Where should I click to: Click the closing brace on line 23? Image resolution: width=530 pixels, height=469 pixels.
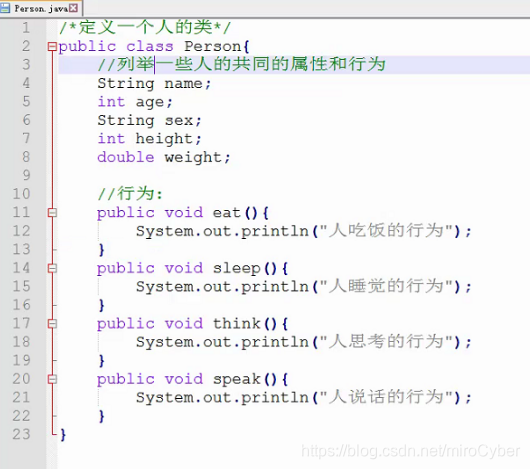(x=63, y=435)
